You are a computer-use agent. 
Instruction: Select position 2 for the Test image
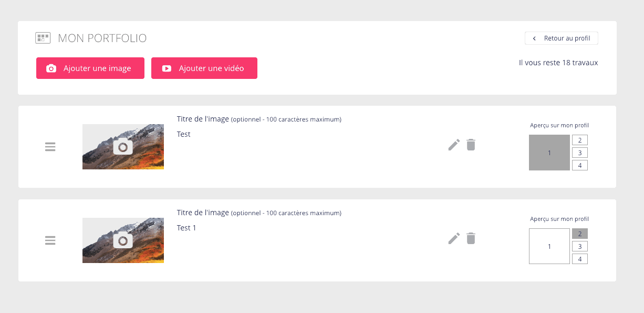[x=580, y=140]
